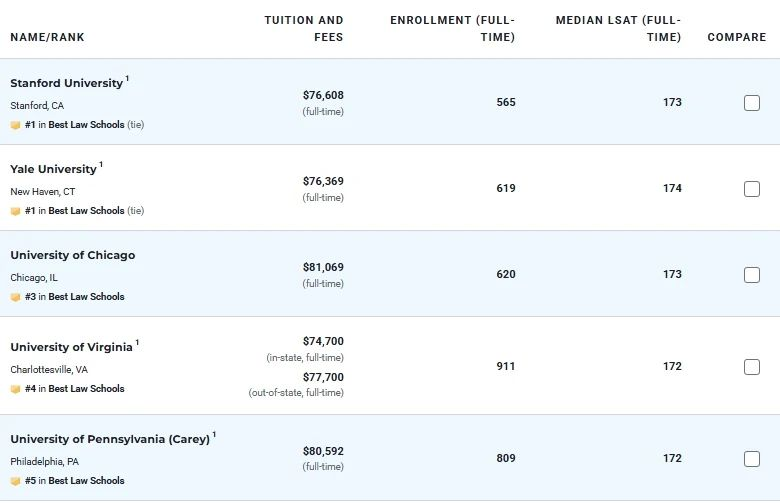Click the Median LSAT column header
The image size is (780, 503).
pos(618,28)
